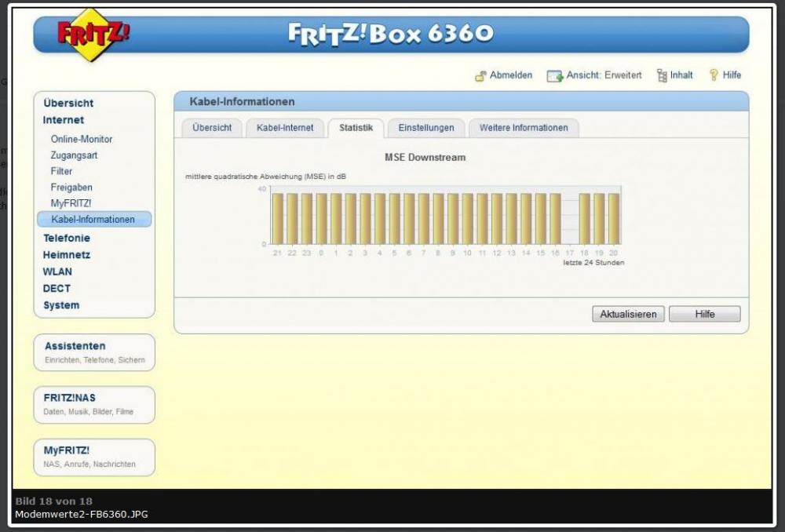Click the MSE bar for hour 16

click(555, 219)
